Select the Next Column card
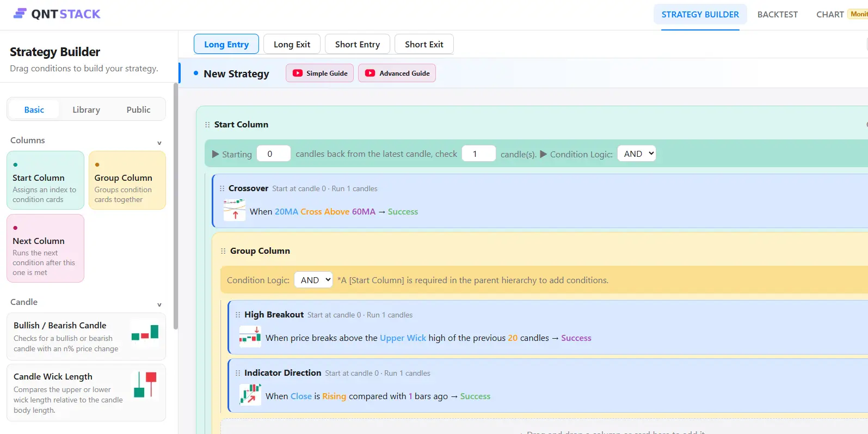The width and height of the screenshot is (868, 434). click(x=45, y=248)
